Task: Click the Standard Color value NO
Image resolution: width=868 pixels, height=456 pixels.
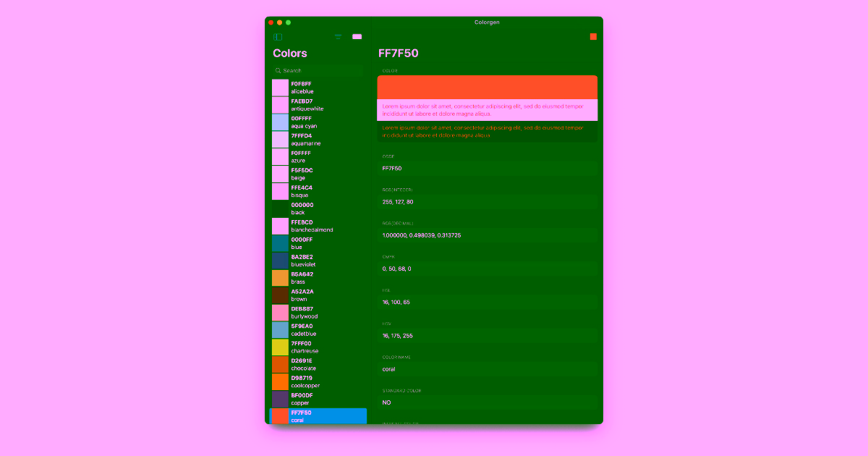Action: [386, 402]
